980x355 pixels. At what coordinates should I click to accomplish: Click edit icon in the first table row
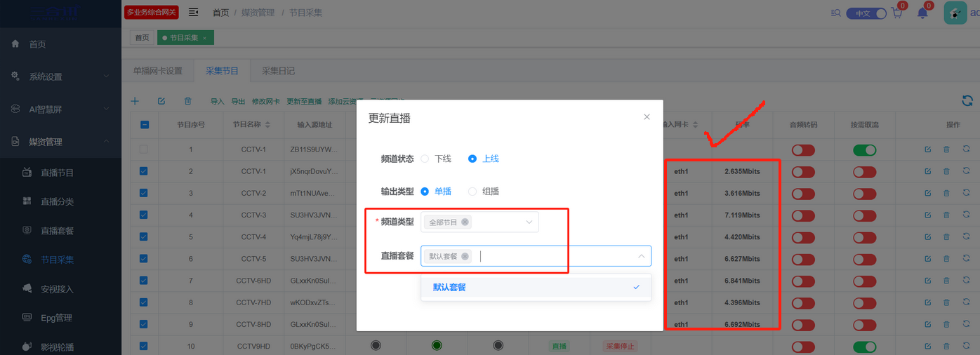click(928, 149)
